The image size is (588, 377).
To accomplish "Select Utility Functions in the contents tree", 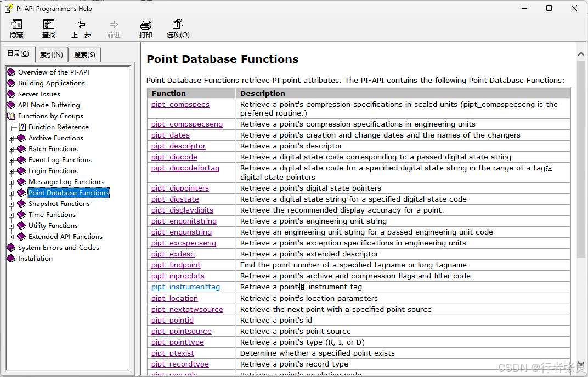I will (53, 226).
